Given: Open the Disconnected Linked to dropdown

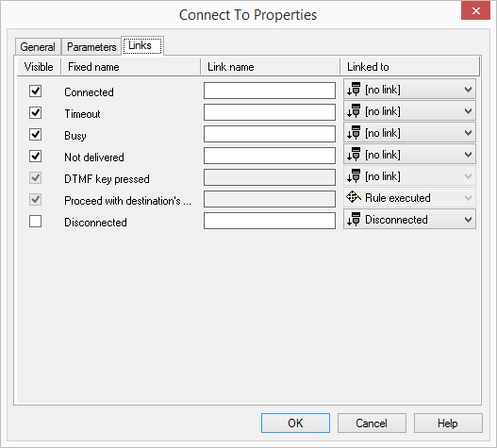Looking at the screenshot, I should [x=409, y=220].
